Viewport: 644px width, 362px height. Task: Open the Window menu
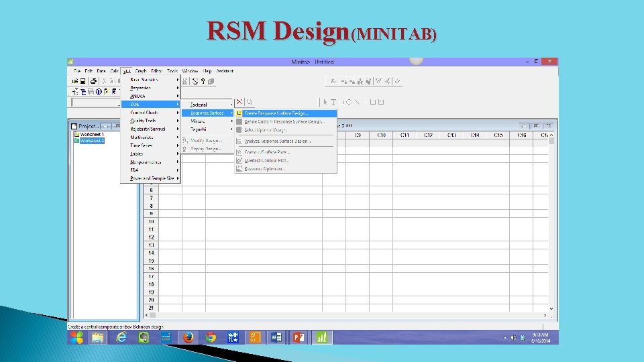[190, 71]
